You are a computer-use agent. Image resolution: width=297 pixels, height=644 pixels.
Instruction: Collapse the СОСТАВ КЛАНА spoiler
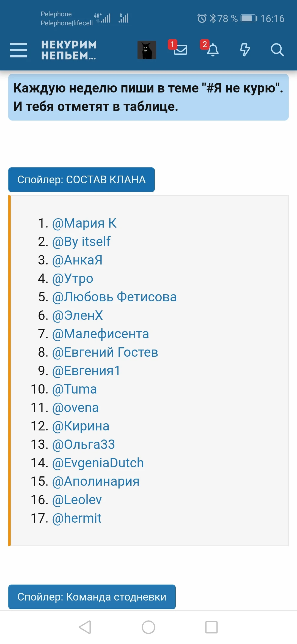[x=81, y=180]
